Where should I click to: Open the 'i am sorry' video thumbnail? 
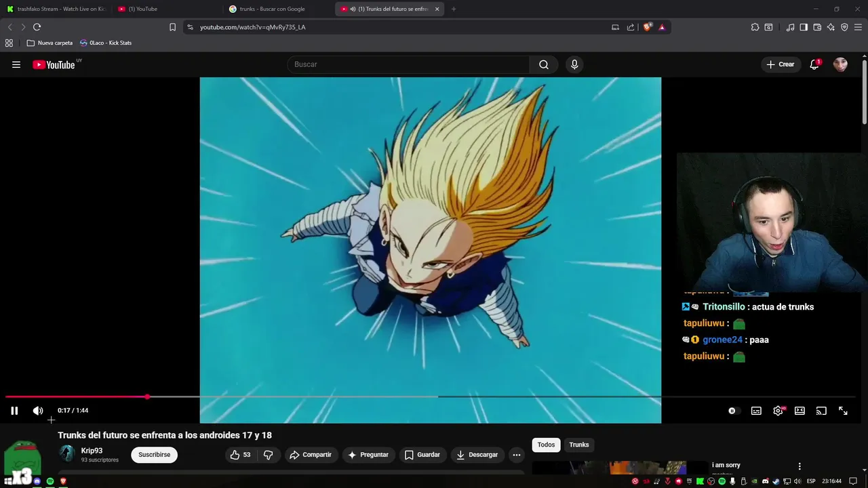(x=619, y=468)
